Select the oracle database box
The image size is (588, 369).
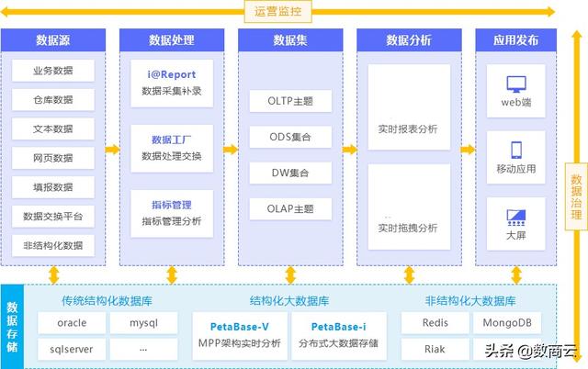(x=72, y=323)
